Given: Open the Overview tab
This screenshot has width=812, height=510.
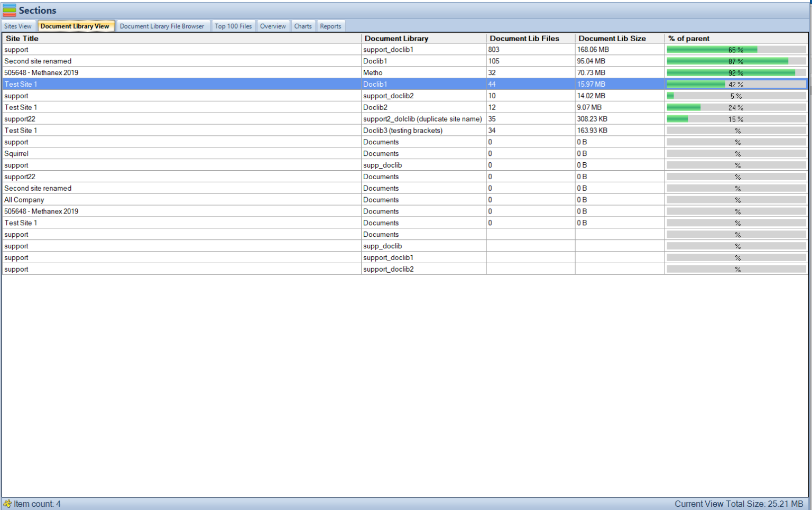Looking at the screenshot, I should (273, 25).
